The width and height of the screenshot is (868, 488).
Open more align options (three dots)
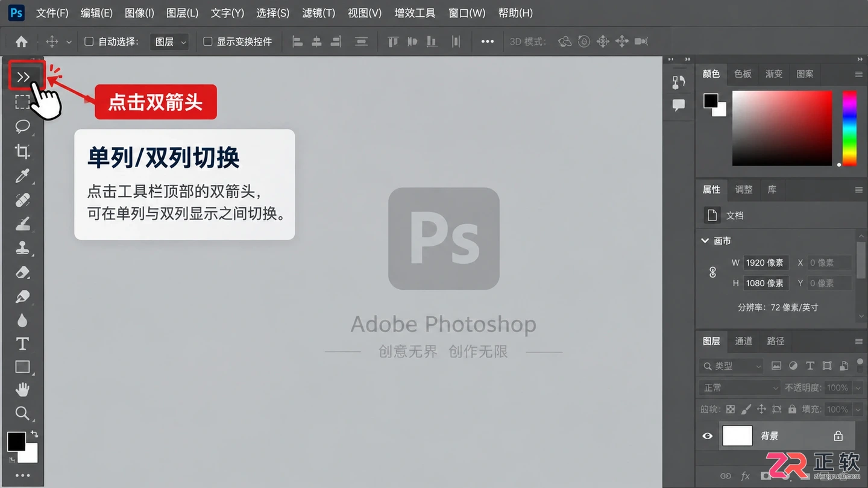(x=488, y=42)
